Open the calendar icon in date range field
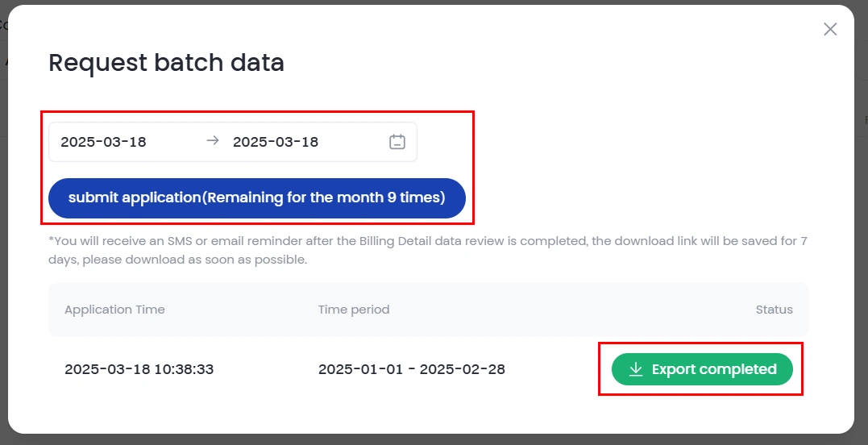This screenshot has height=445, width=868. pyautogui.click(x=397, y=142)
